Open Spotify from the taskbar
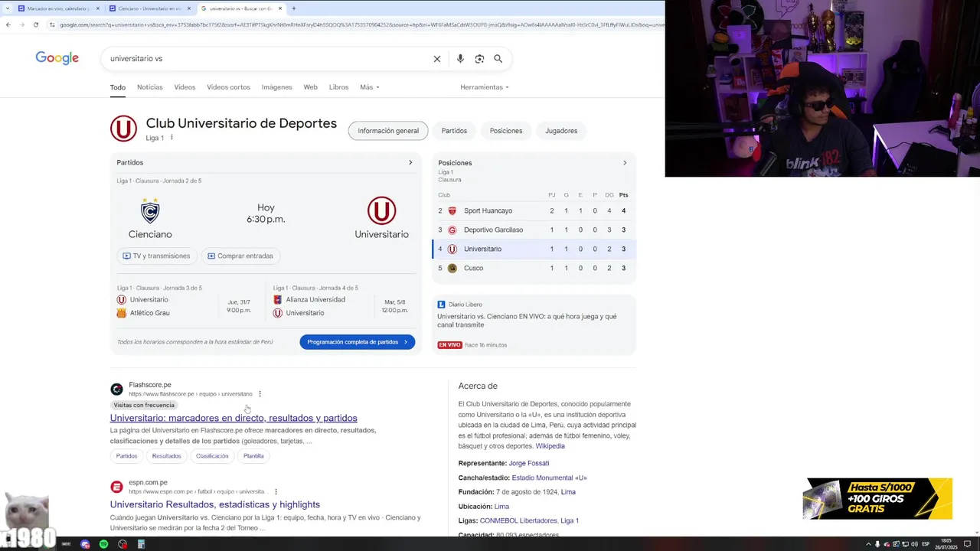This screenshot has width=980, height=551. tap(104, 544)
